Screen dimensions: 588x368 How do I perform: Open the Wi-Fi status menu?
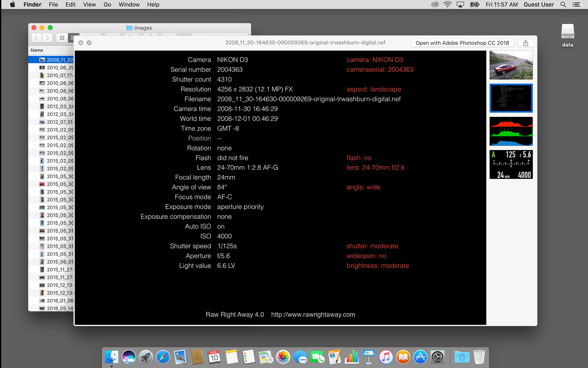tap(447, 5)
